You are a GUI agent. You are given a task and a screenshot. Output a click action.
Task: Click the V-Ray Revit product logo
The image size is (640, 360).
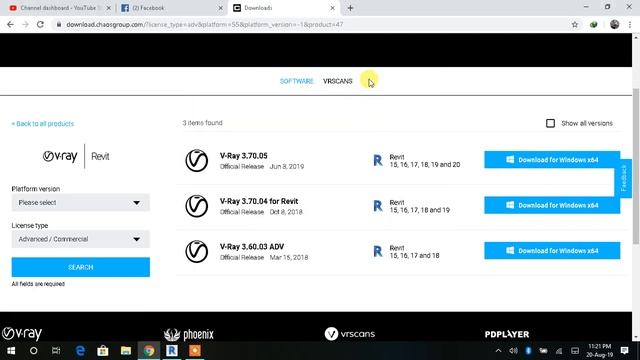pyautogui.click(x=76, y=156)
